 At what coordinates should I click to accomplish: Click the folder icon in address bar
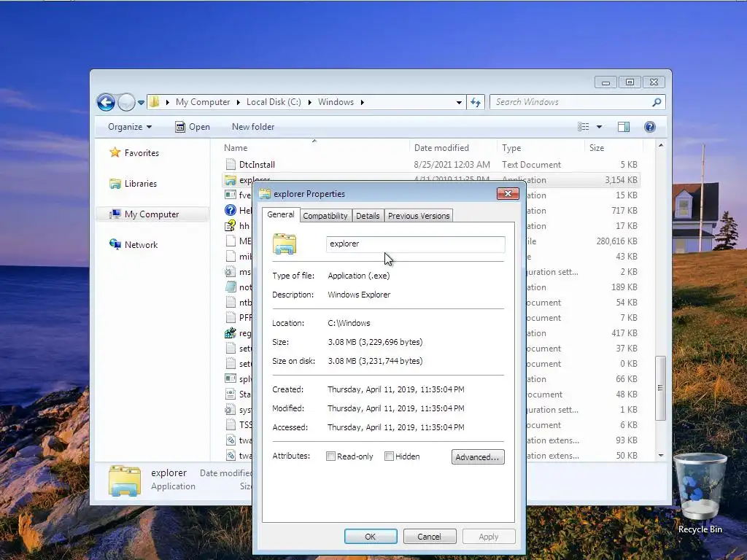(155, 102)
